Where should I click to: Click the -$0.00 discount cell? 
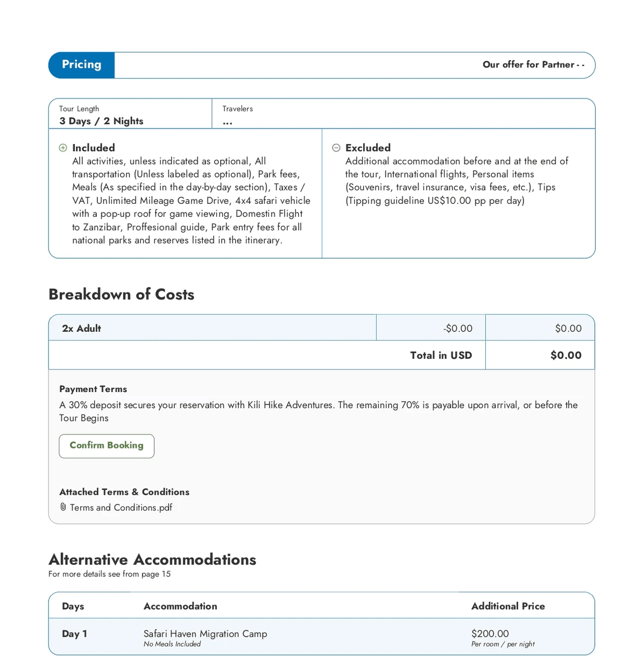[x=458, y=329]
